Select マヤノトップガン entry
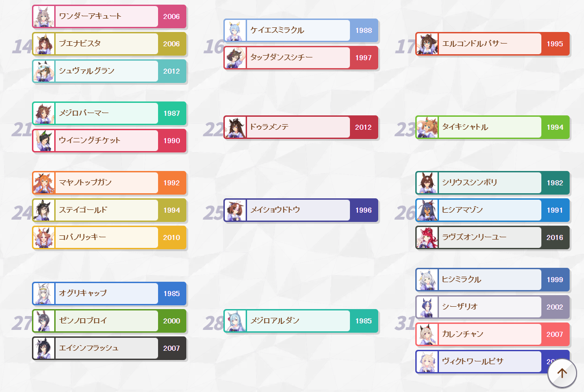The width and height of the screenshot is (584, 392). 109,183
